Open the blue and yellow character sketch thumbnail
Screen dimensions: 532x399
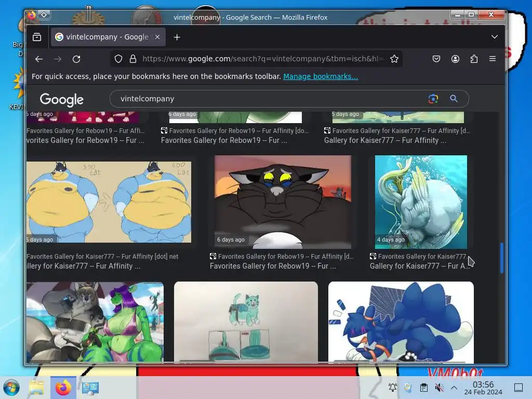[109, 202]
